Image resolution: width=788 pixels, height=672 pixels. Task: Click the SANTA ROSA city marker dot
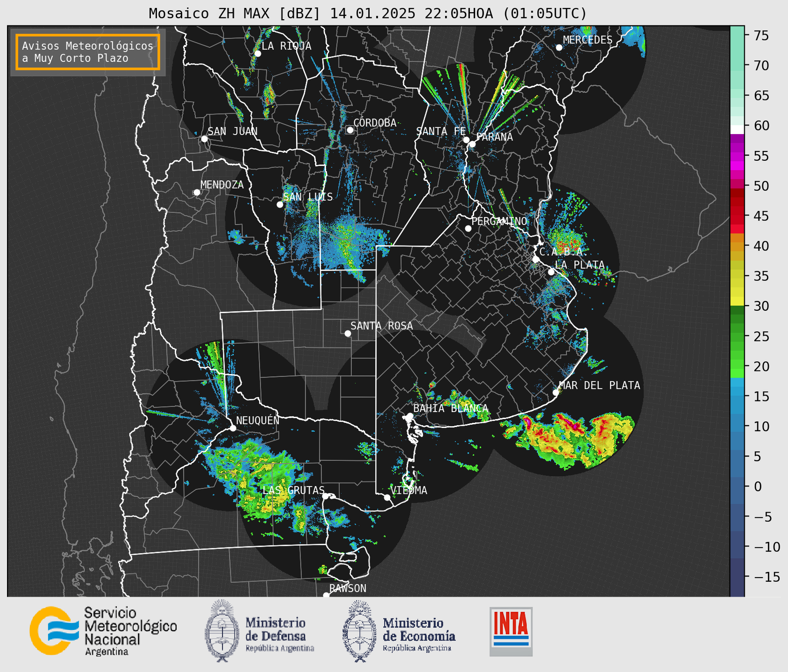[348, 334]
